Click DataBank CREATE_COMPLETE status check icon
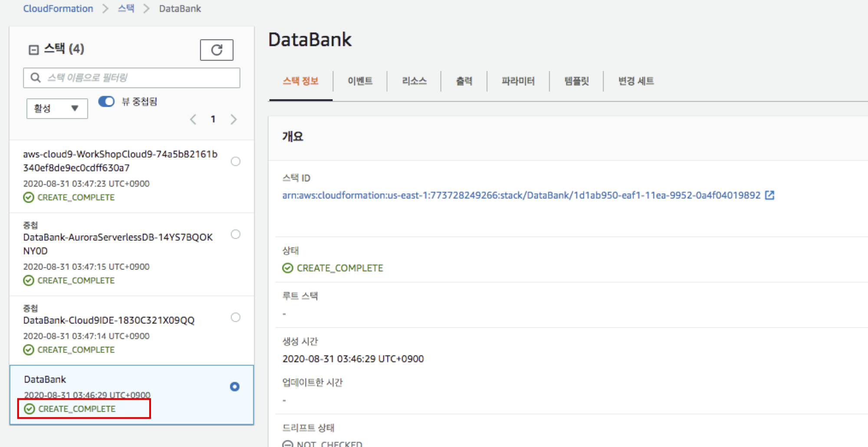This screenshot has height=447, width=868. [30, 409]
